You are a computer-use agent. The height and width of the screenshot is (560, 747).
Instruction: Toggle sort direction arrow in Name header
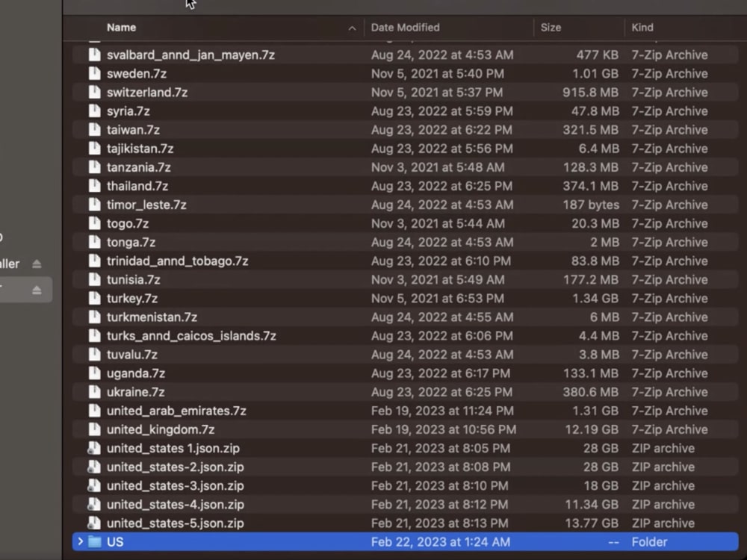click(x=352, y=28)
